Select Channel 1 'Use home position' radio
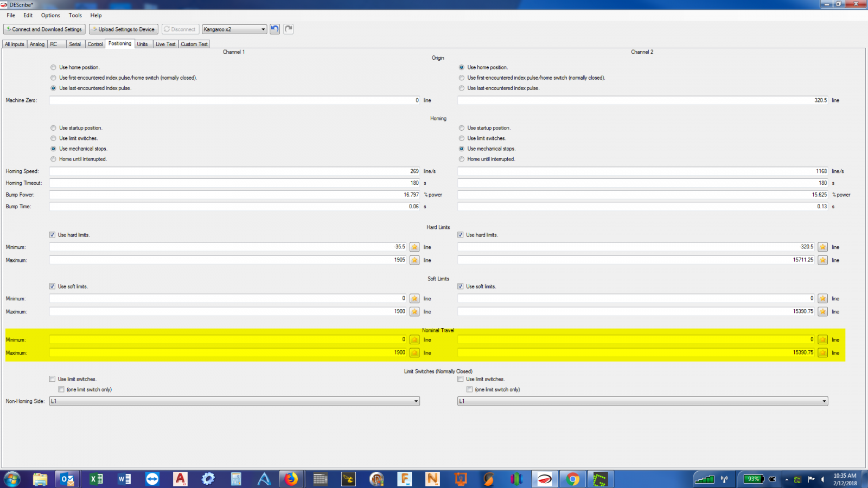 click(53, 68)
